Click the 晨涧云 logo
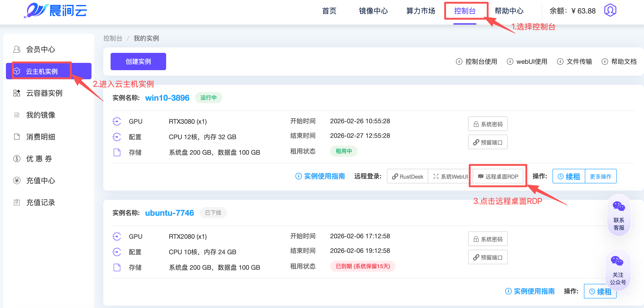Screen dimensions: 644x308 point(56,10)
